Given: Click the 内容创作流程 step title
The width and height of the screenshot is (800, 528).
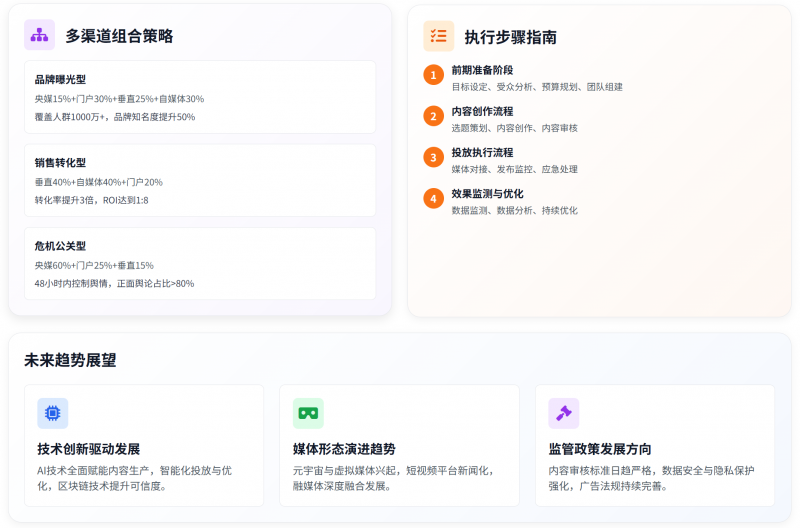Looking at the screenshot, I should [x=482, y=111].
